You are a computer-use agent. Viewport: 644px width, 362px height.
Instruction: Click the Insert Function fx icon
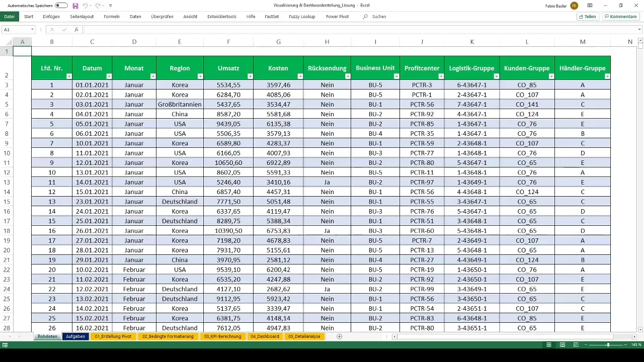pos(76,30)
